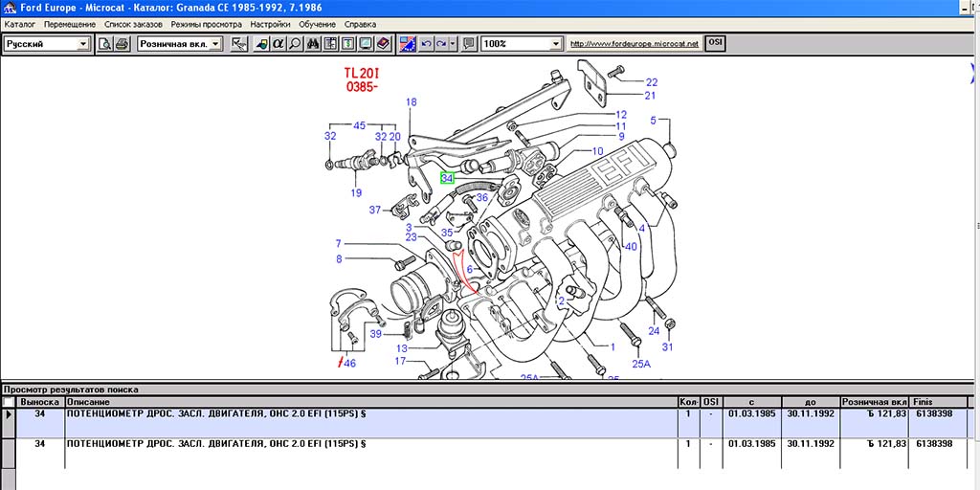The height and width of the screenshot is (490, 980).
Task: Open the notes speech bubble icon
Action: pos(469,44)
